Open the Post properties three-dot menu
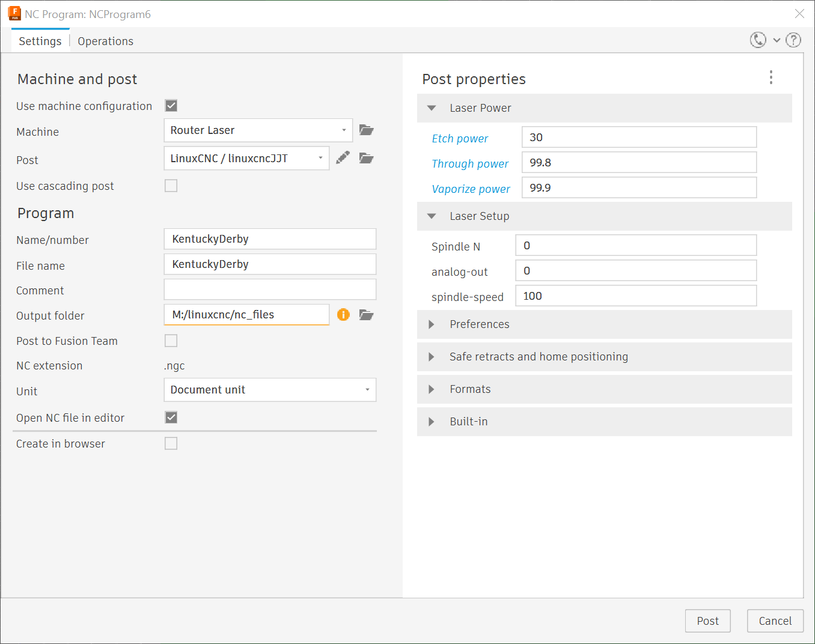The width and height of the screenshot is (815, 644). click(771, 77)
